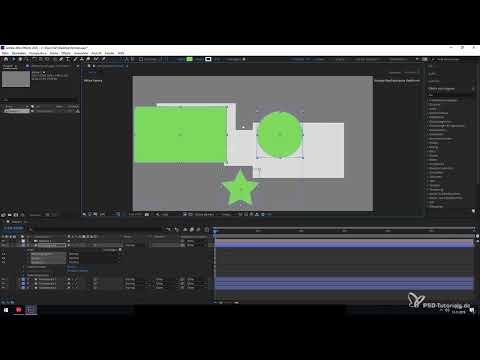Open the Animation menu
Image resolution: width=480 pixels, height=360 pixels.
[x=81, y=53]
